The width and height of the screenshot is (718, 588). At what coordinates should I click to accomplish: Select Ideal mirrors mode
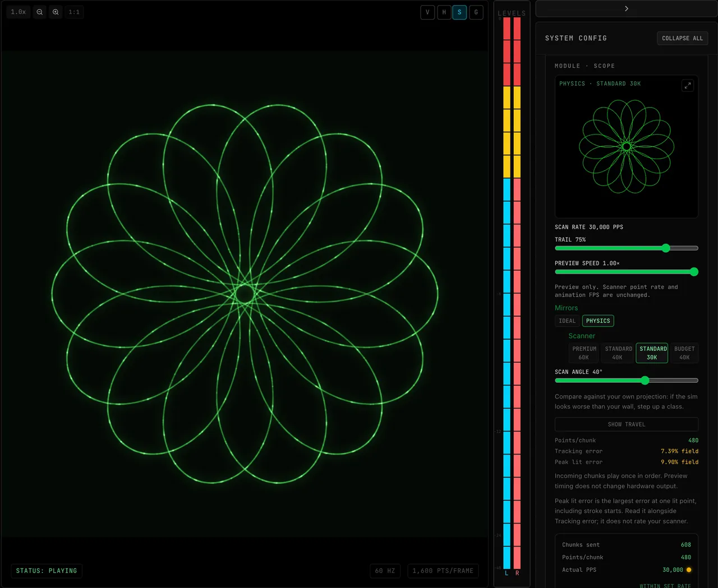[567, 321]
